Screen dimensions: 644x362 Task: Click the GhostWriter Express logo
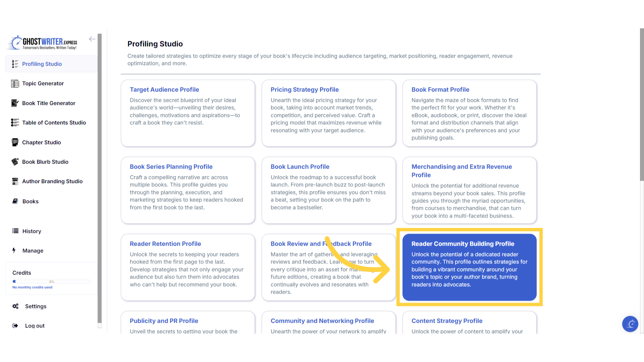pyautogui.click(x=43, y=43)
